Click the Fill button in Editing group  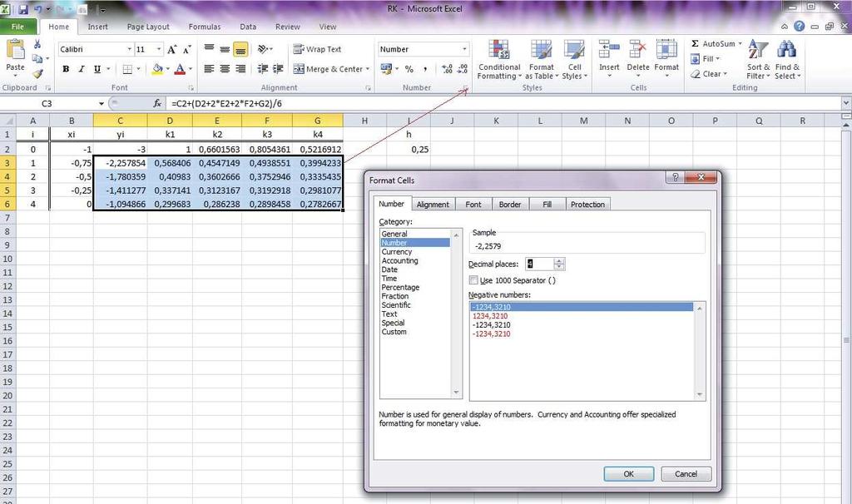[x=706, y=59]
